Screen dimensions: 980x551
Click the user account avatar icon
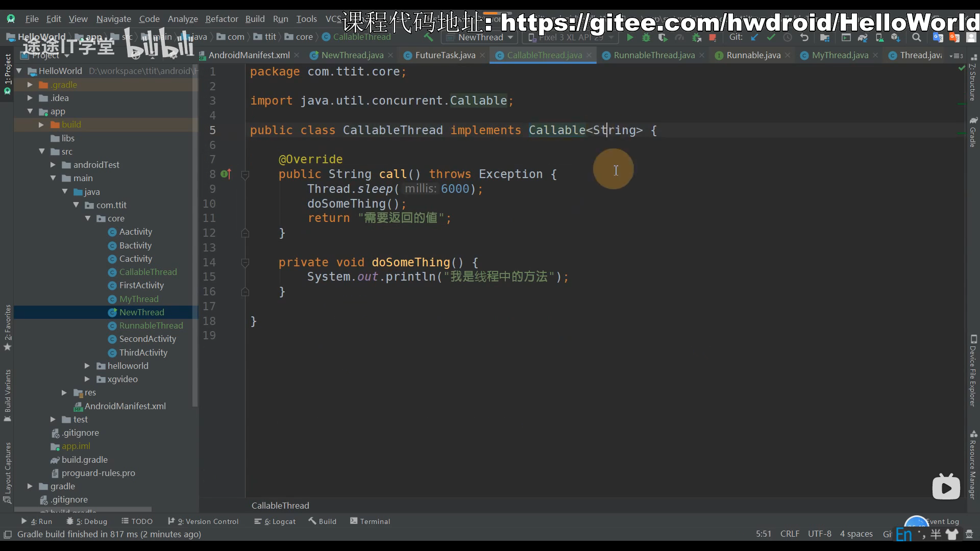tap(971, 37)
